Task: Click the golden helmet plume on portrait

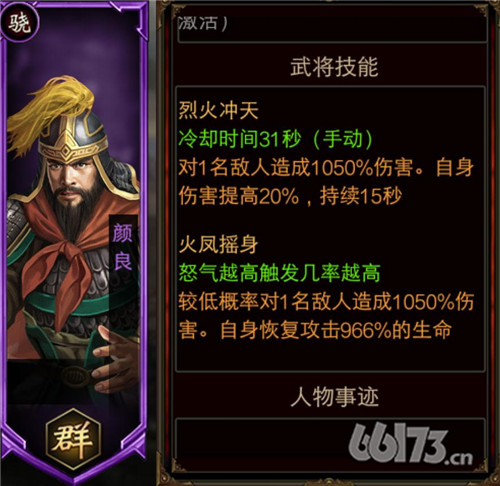Action: [50, 110]
